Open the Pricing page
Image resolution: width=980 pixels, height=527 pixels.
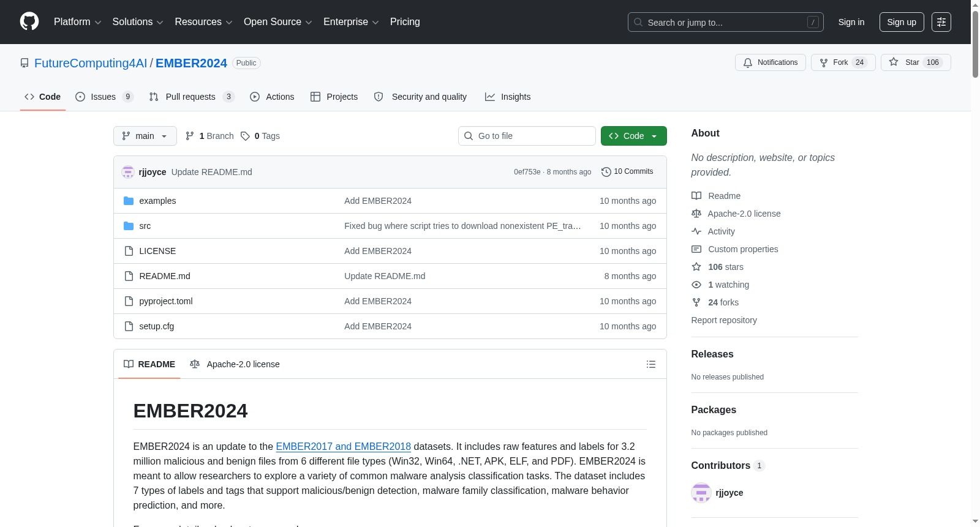405,22
